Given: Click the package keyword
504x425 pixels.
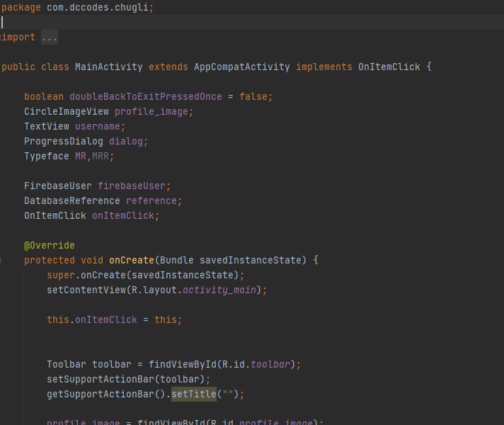Looking at the screenshot, I should (21, 7).
